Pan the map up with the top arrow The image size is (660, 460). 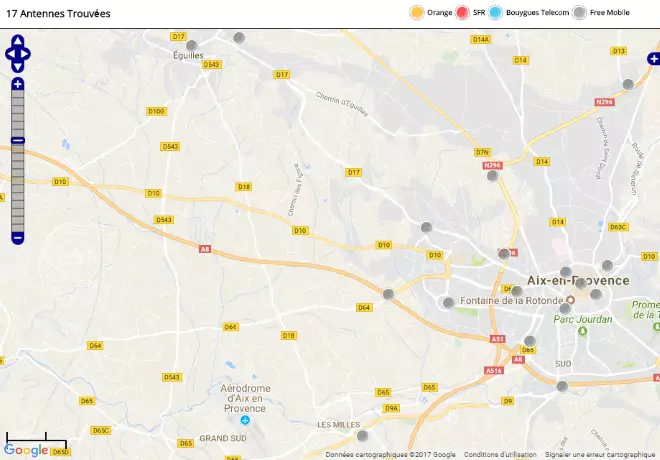[x=18, y=41]
